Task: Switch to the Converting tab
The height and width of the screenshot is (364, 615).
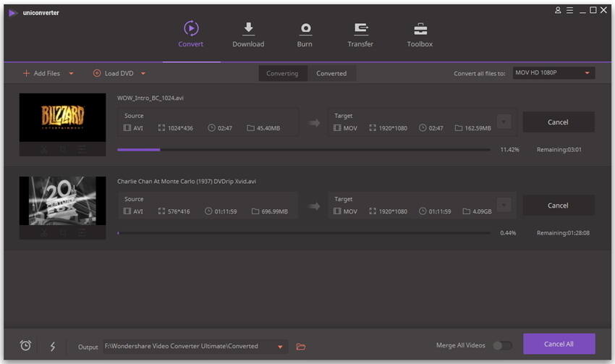Action: [x=282, y=73]
